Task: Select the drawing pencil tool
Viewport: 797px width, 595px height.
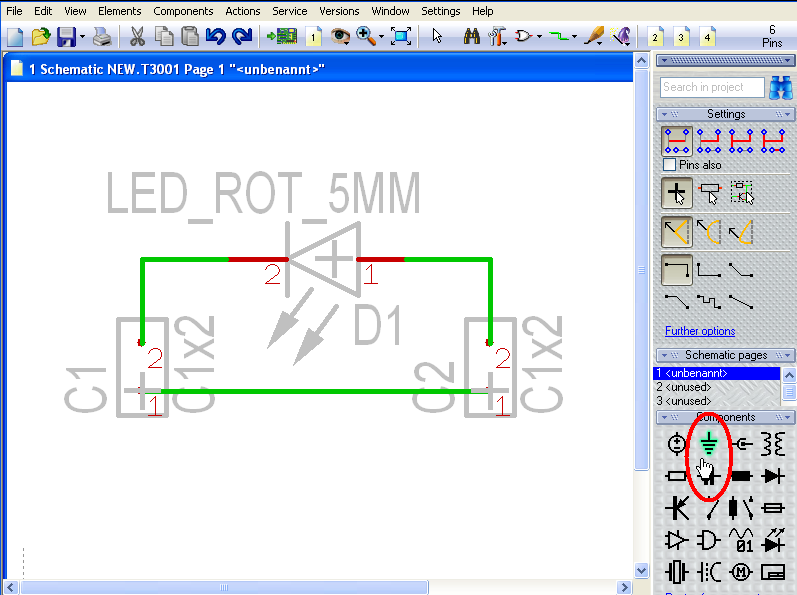Action: [x=594, y=37]
